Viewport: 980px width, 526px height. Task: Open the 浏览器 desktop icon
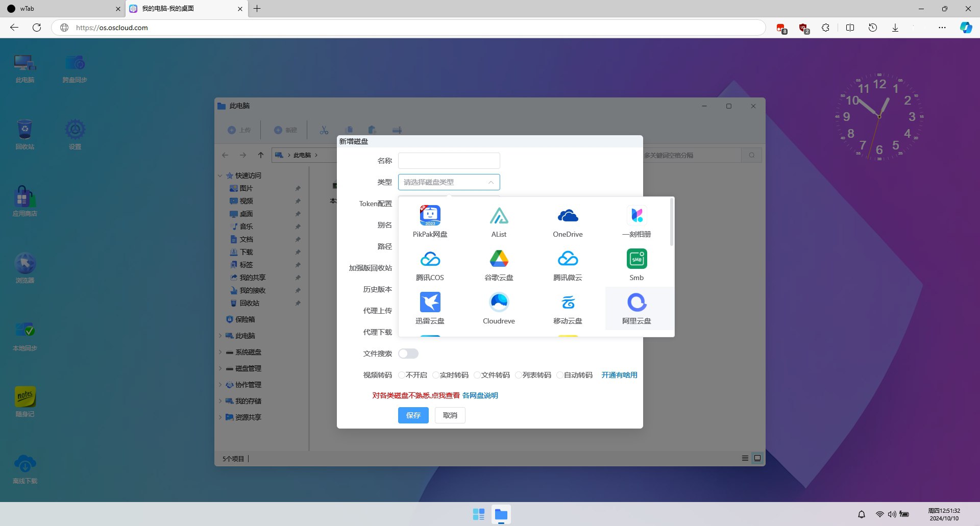click(x=24, y=268)
